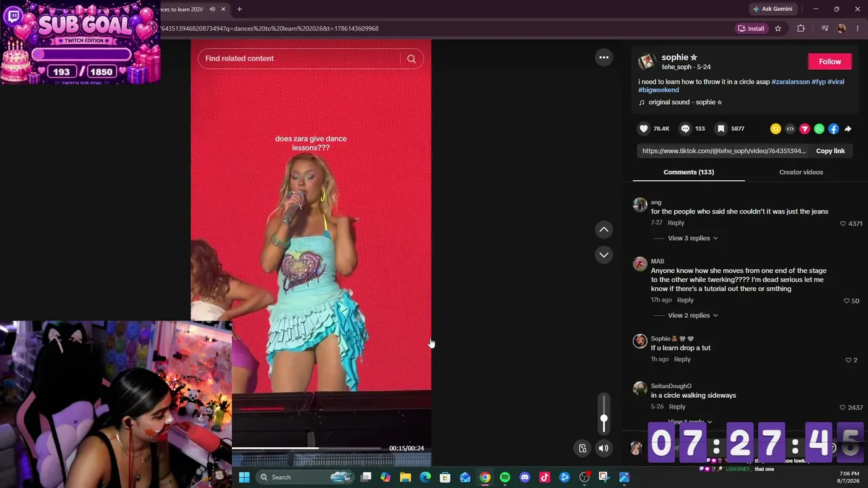This screenshot has height=488, width=868.
Task: Open comments via the speech bubble icon
Action: 685,129
